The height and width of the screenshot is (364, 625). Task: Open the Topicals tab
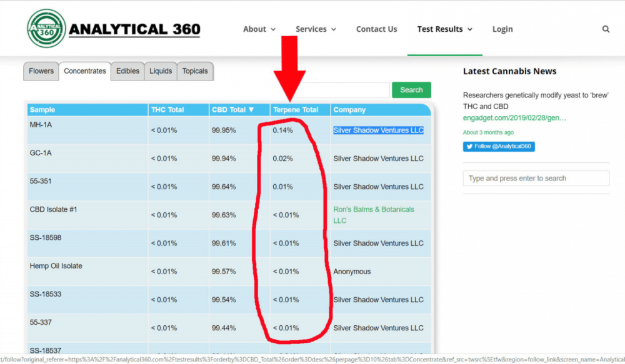195,71
